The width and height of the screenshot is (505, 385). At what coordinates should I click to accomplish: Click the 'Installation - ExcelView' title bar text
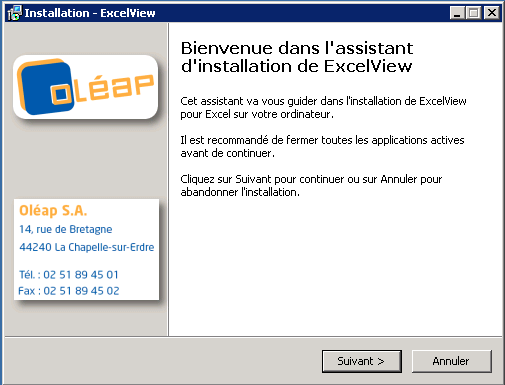[90, 13]
